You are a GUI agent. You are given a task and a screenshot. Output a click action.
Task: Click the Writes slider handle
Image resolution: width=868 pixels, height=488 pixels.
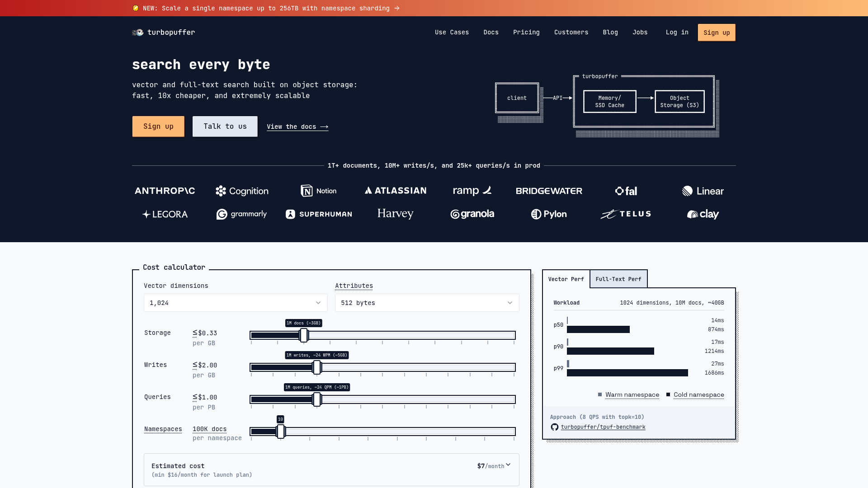click(x=317, y=367)
